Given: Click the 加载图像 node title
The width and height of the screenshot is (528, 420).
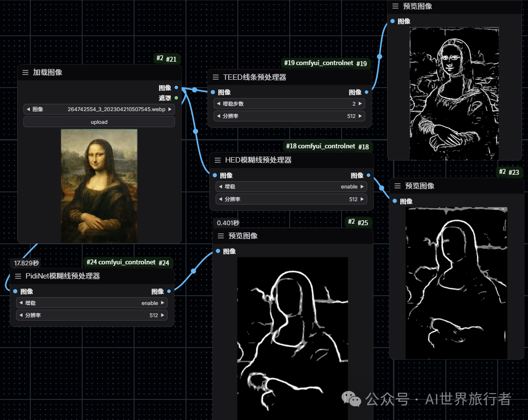Looking at the screenshot, I should (x=47, y=72).
